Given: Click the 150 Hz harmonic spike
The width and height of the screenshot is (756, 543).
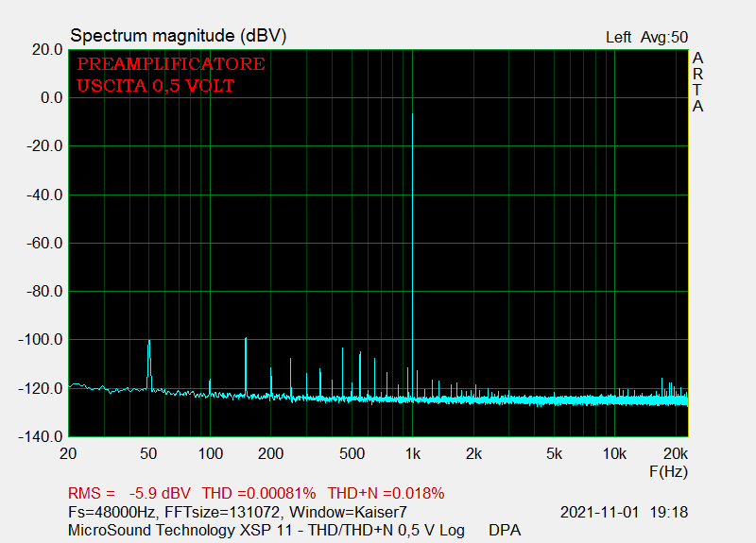Looking at the screenshot, I should (246, 366).
